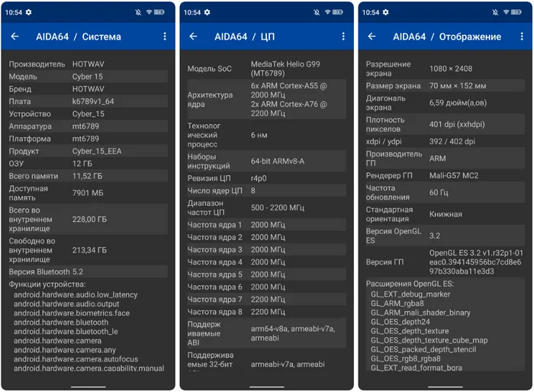The image size is (534, 392).
Task: Tap the ОЗУ 12 ГБ row
Action: pyautogui.click(x=88, y=163)
